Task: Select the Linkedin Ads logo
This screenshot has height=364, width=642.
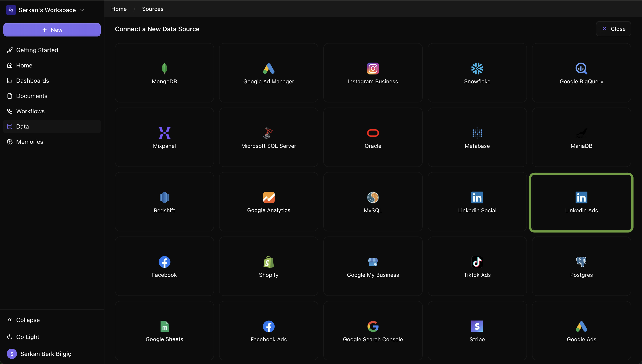Action: point(581,197)
